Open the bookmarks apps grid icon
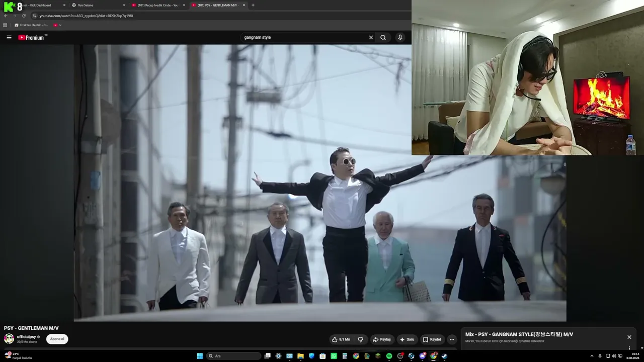Image resolution: width=644 pixels, height=362 pixels. 6,25
